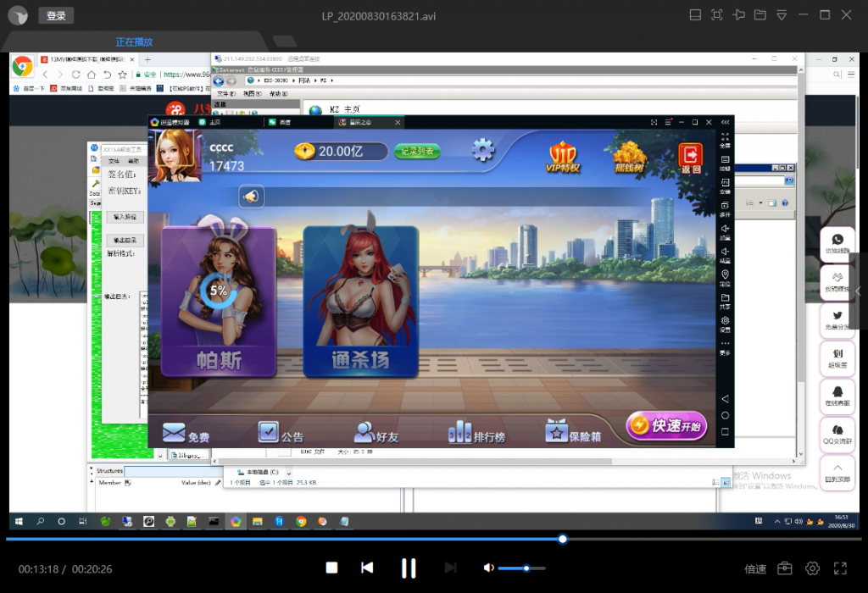Switch to the 正在播放 tab
The width and height of the screenshot is (868, 593).
point(134,42)
